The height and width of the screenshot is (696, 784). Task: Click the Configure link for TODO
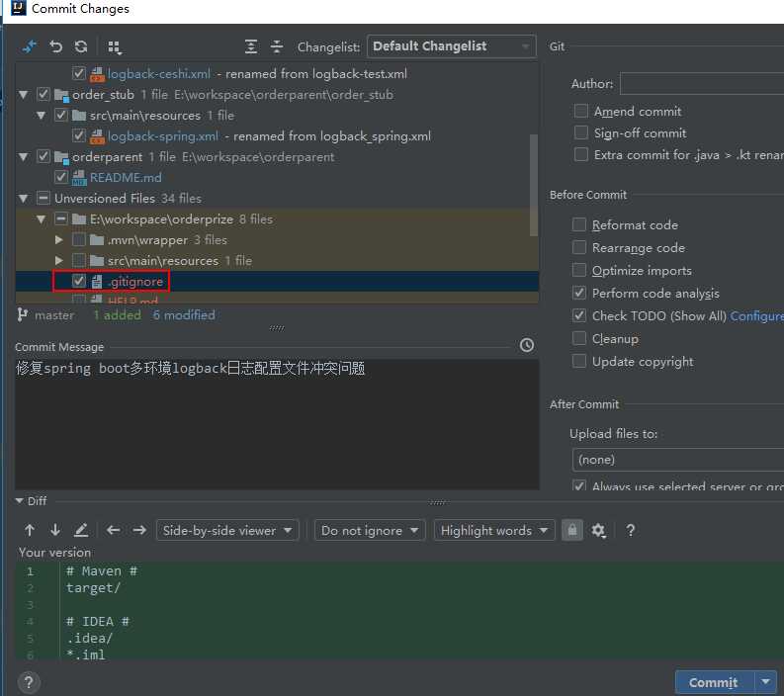tap(757, 316)
